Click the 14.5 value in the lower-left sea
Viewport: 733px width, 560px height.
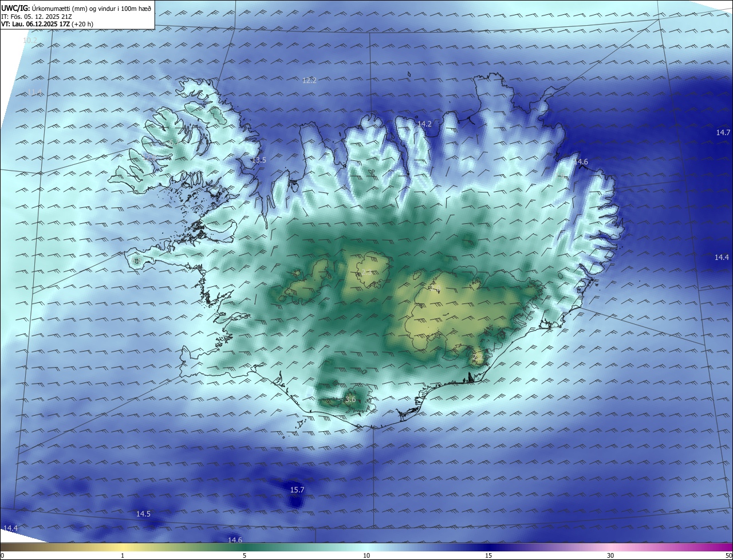[143, 514]
